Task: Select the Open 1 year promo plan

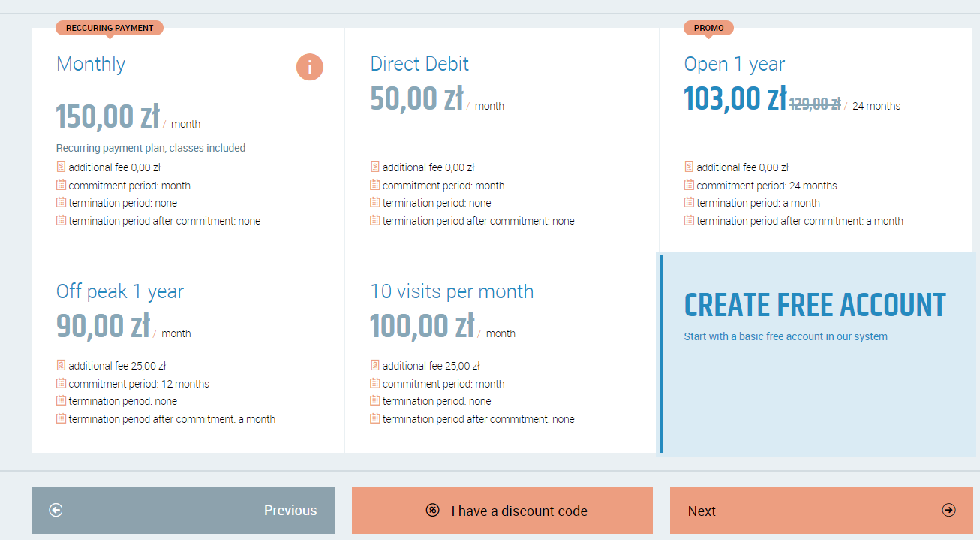Action: point(734,64)
